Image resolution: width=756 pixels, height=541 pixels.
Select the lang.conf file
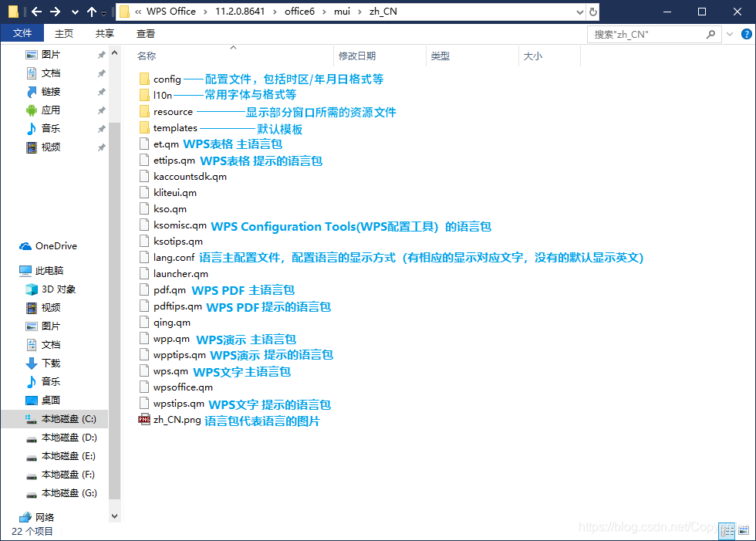pos(174,258)
